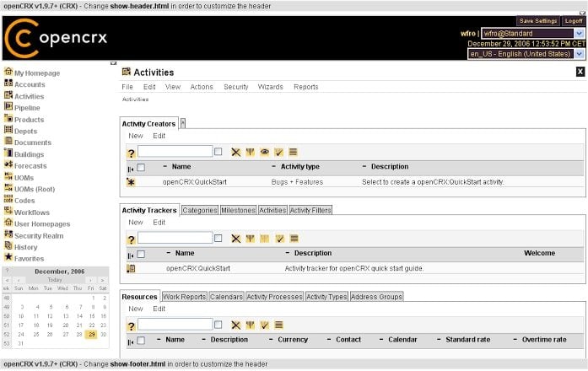Select all rows checkbox in Resources header

(x=141, y=341)
